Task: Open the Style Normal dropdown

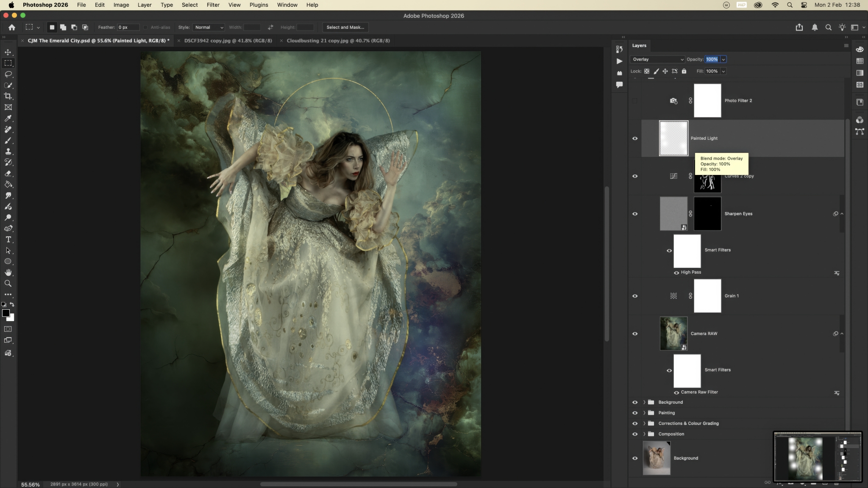Action: (x=209, y=27)
